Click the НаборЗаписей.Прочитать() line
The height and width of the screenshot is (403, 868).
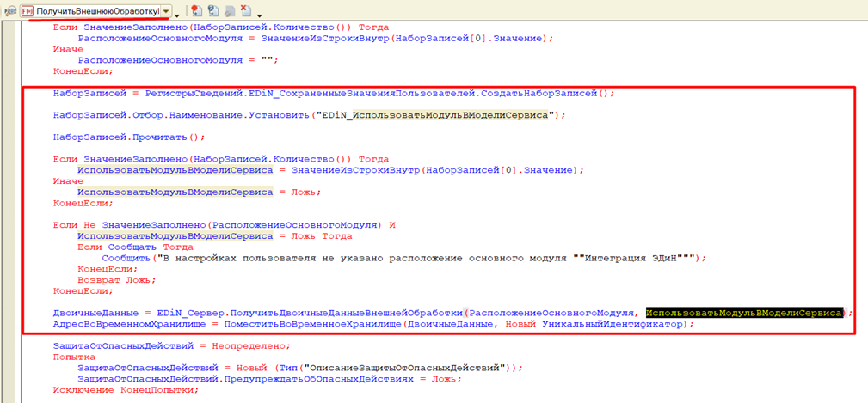pyautogui.click(x=129, y=137)
